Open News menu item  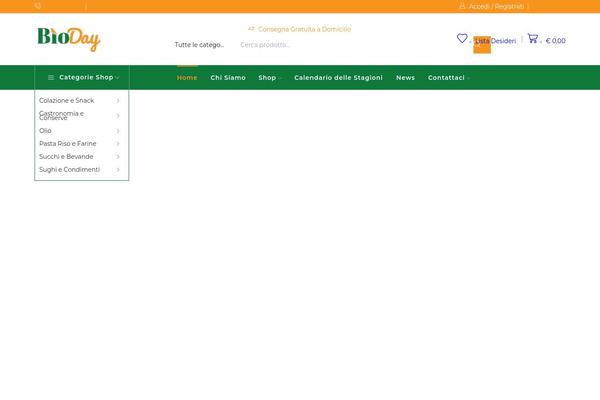pos(406,78)
